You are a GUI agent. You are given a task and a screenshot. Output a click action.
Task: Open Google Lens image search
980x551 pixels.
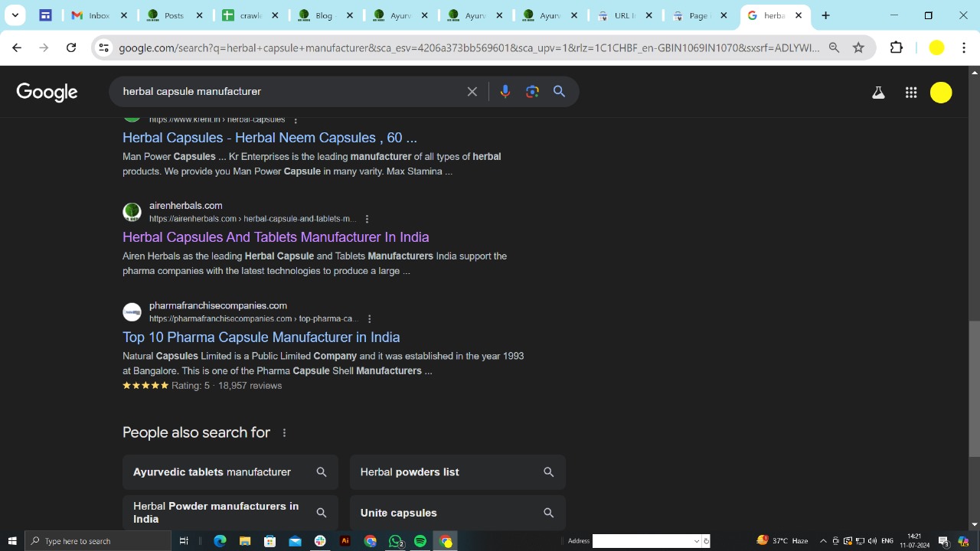pyautogui.click(x=532, y=92)
